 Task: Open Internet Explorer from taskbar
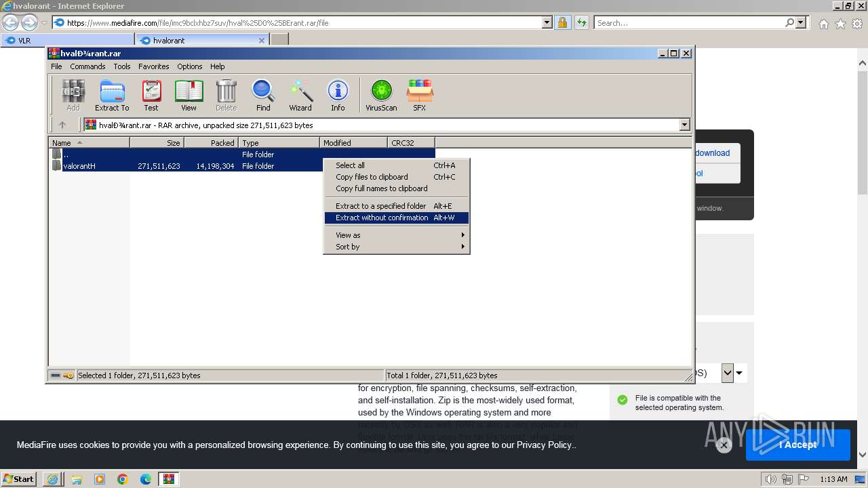pyautogui.click(x=52, y=479)
